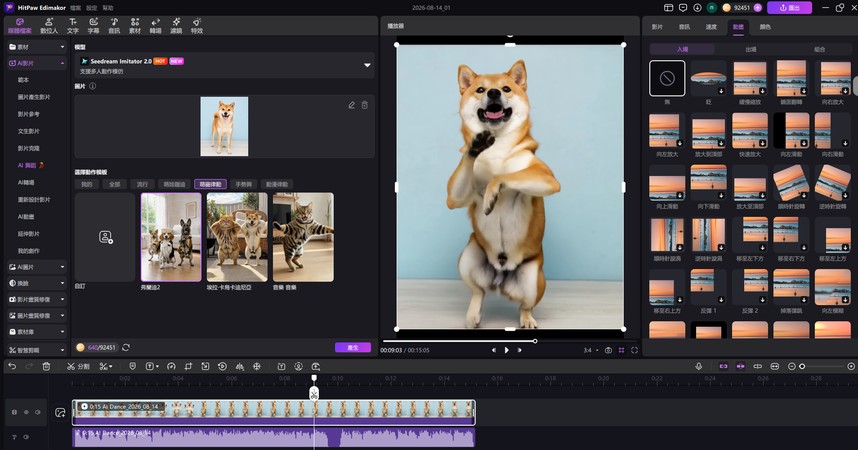Toggle the video track eye visibility icon
Viewport: 858px width, 450px height.
pyautogui.click(x=26, y=412)
